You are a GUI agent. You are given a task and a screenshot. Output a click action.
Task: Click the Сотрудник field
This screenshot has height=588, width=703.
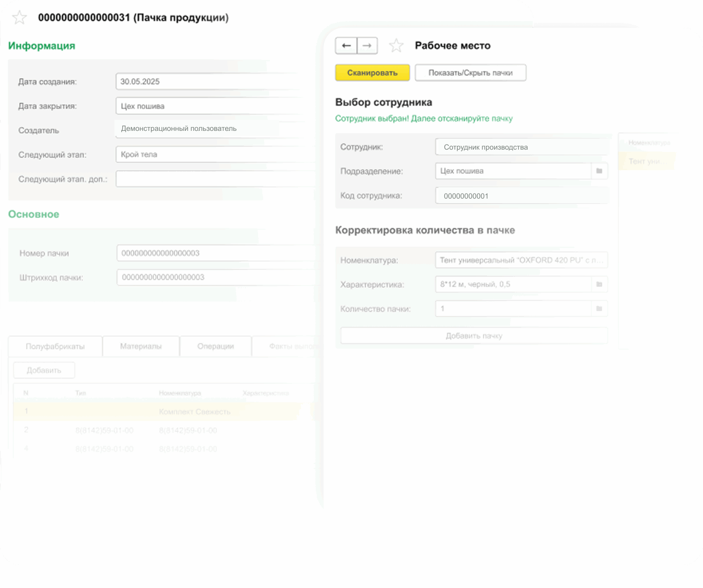coord(521,147)
